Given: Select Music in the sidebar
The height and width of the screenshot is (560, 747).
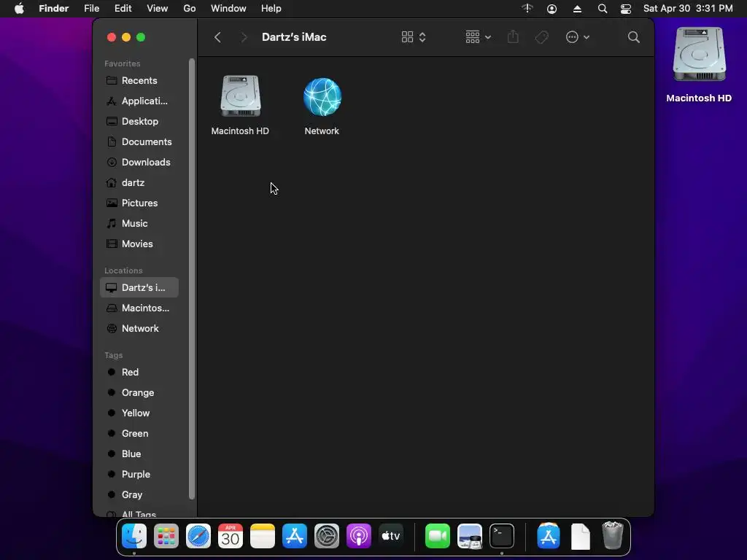Looking at the screenshot, I should 139,224.
